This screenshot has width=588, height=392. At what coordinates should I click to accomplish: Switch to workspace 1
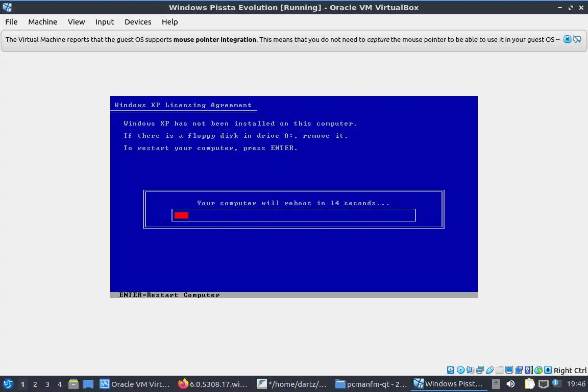(x=22, y=384)
